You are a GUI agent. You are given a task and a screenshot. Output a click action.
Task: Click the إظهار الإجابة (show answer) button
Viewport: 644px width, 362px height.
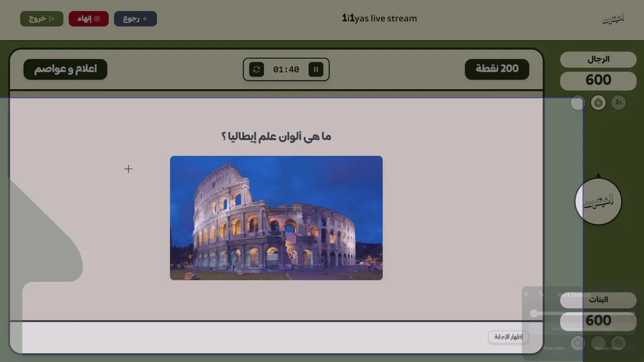pos(508,337)
